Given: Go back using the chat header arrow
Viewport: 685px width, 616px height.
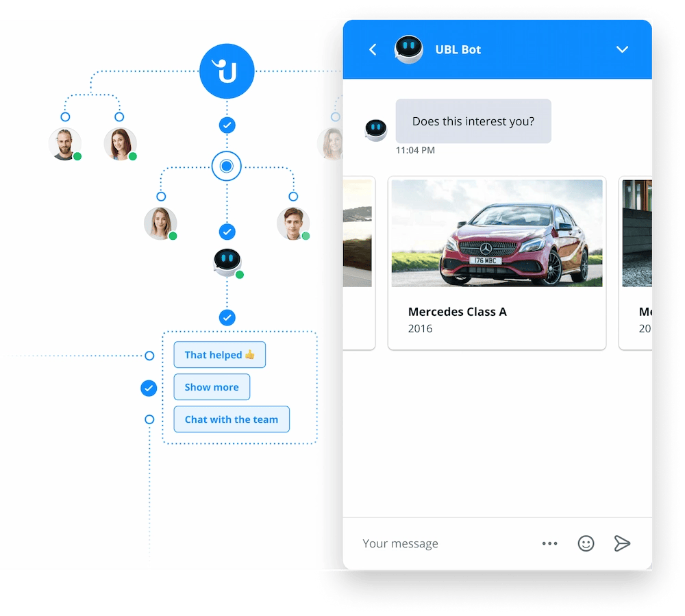Looking at the screenshot, I should click(373, 49).
